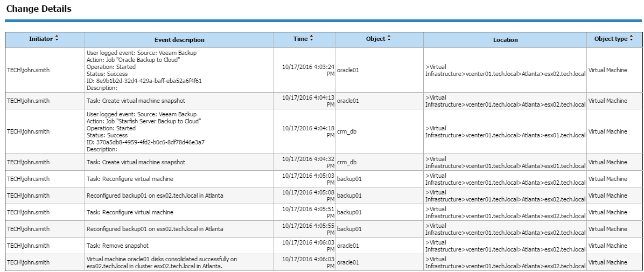Click crm_db object in the 4:04:32 PM row
This screenshot has width=644, height=272.
point(346,162)
